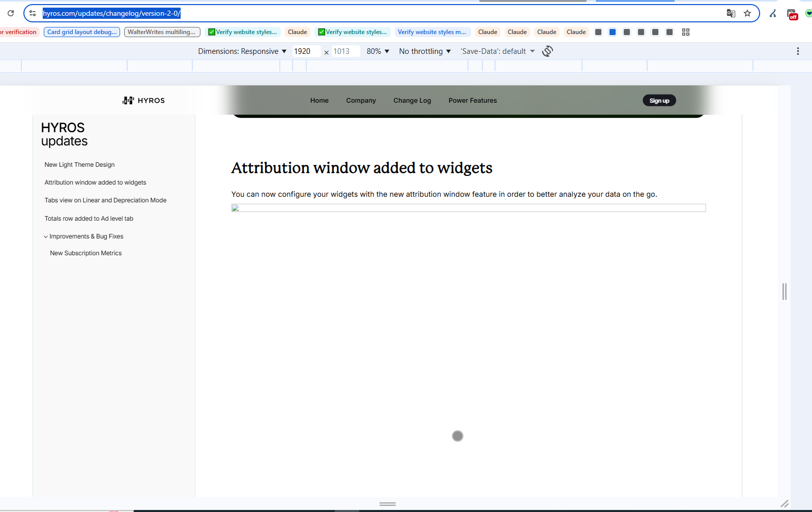Click the broken image placeholder
Image resolution: width=812 pixels, height=512 pixels.
(469, 208)
